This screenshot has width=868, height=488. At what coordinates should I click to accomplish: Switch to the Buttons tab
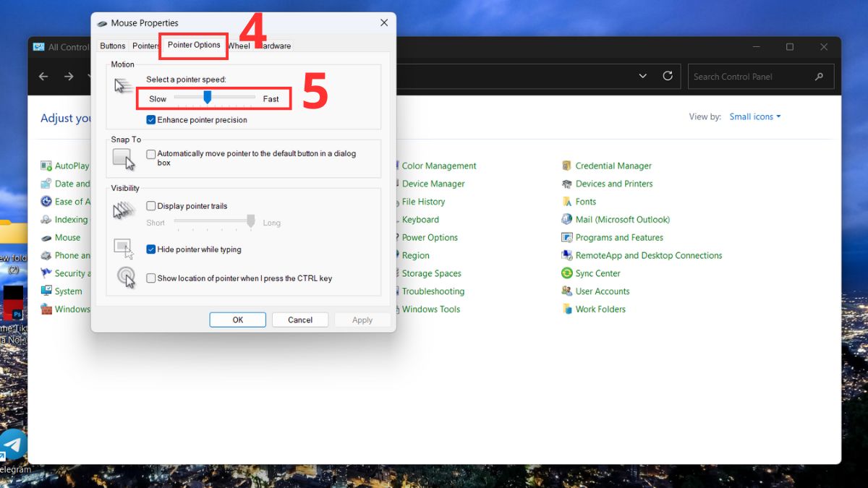113,46
